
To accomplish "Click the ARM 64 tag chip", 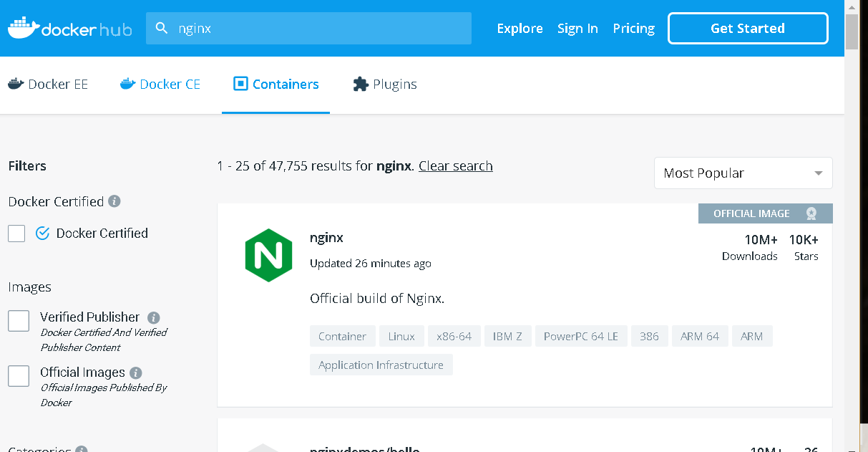I will 700,336.
